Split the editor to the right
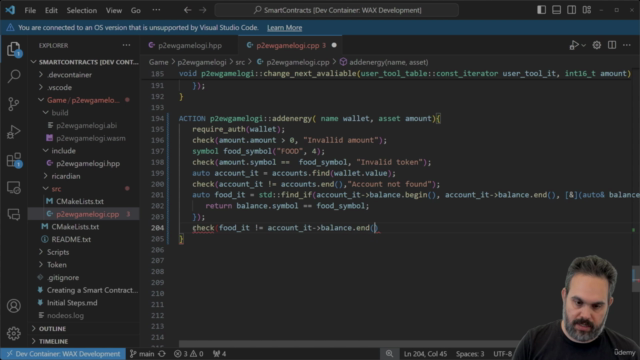This screenshot has height=360, width=640. (x=612, y=45)
